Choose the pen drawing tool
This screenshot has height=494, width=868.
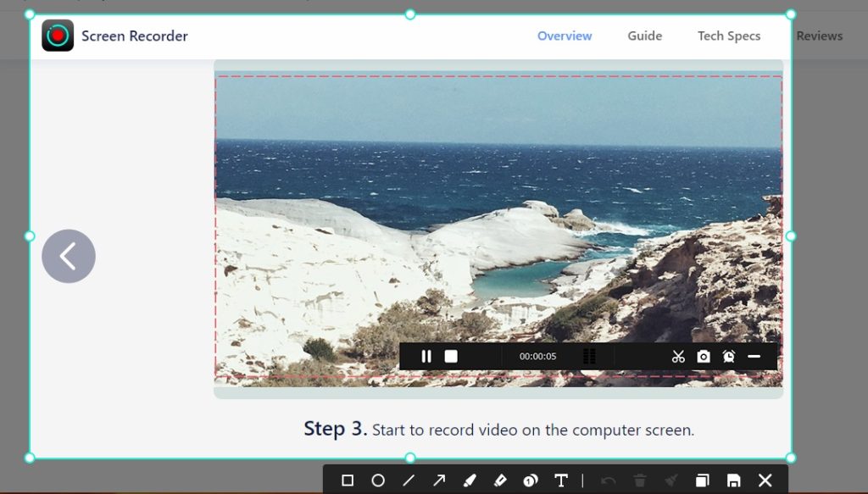(469, 480)
